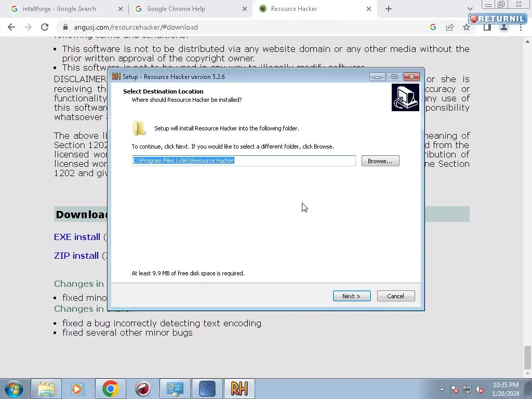Click the address bar URL
The height and width of the screenshot is (399, 532).
coord(136,27)
